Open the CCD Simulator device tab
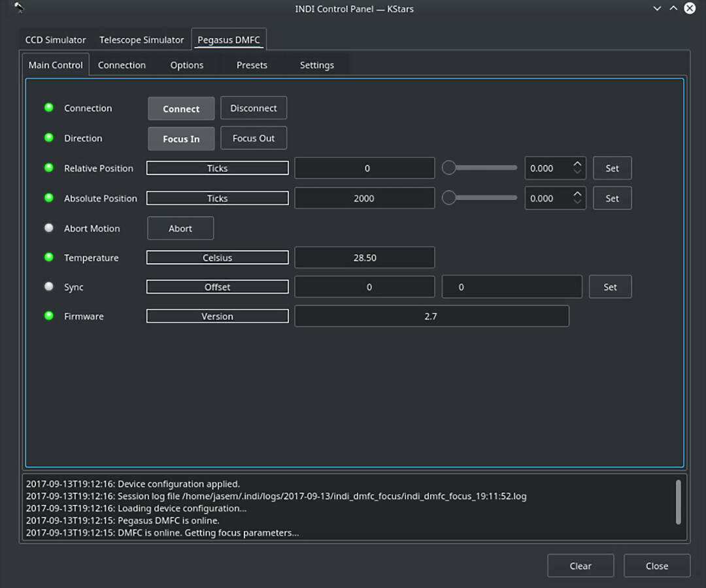Screen dimensions: 706x588 [56, 40]
